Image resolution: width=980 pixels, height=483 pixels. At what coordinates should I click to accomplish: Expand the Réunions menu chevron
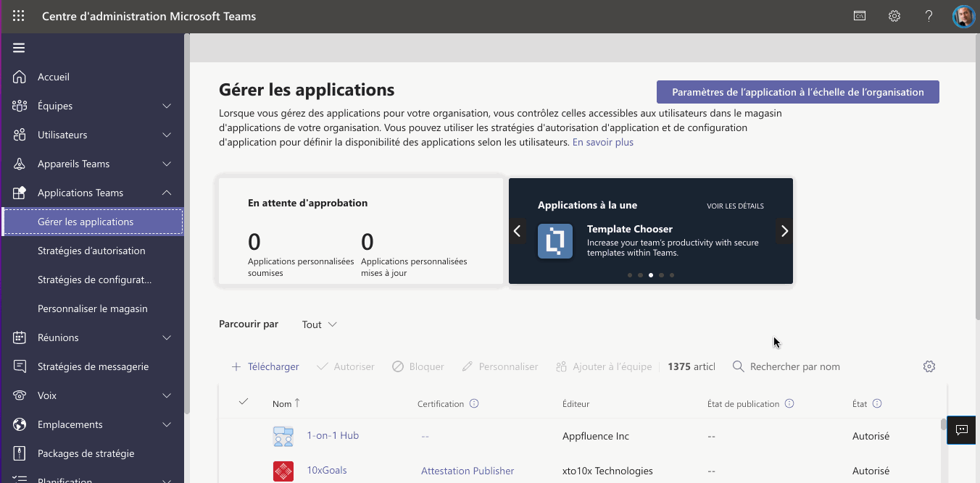(x=167, y=337)
